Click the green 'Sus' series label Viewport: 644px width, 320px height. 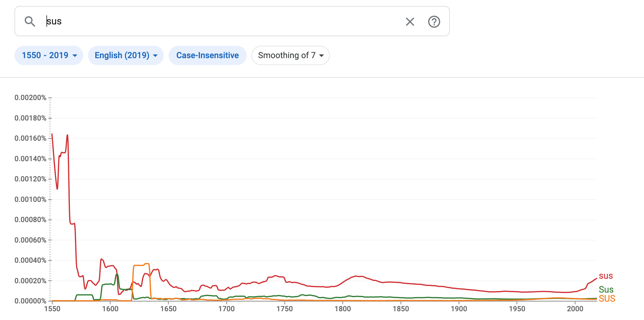[606, 290]
